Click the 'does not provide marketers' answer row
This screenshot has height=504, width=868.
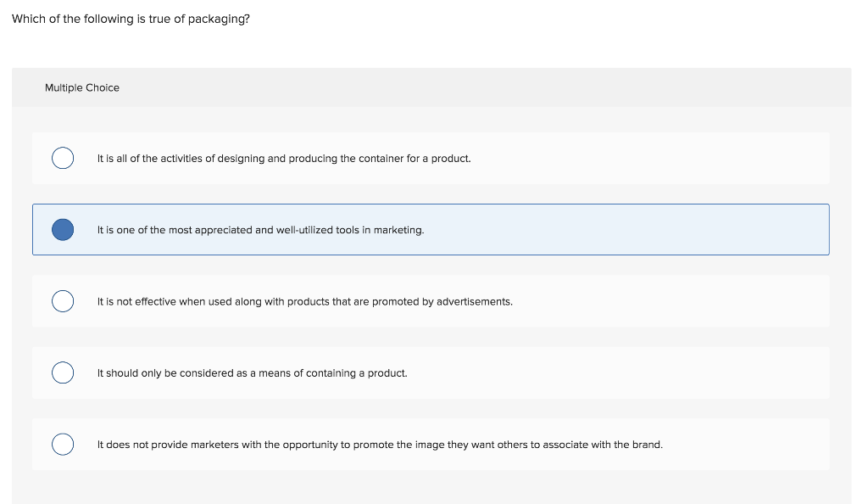tap(381, 444)
